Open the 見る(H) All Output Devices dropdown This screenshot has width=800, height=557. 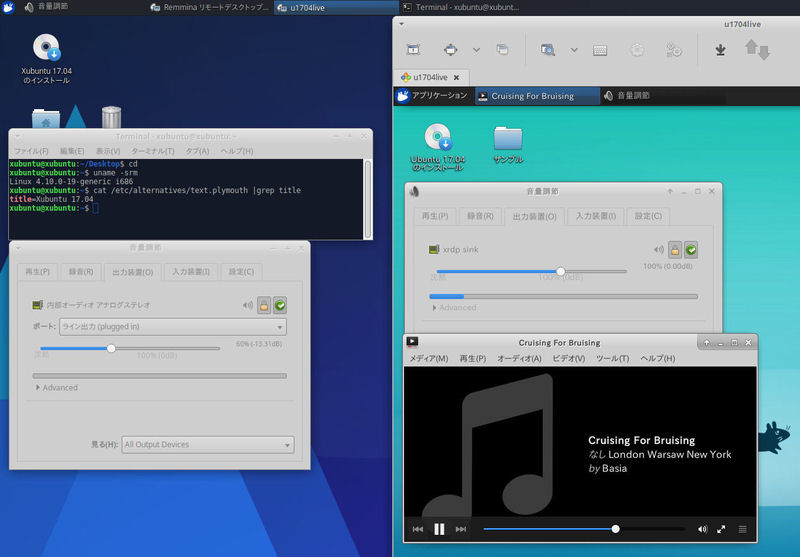tap(208, 444)
